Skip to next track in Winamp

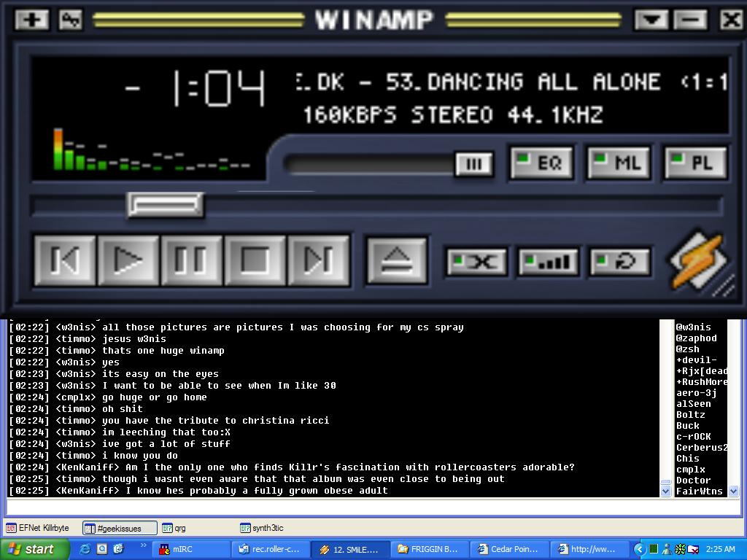coord(319,260)
